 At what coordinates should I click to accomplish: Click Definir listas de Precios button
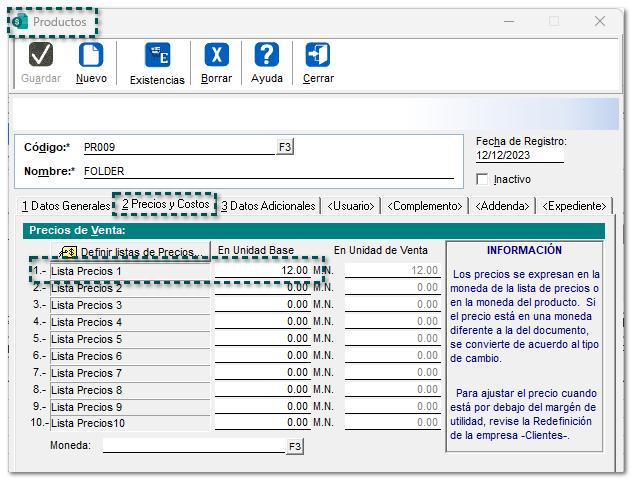click(130, 251)
